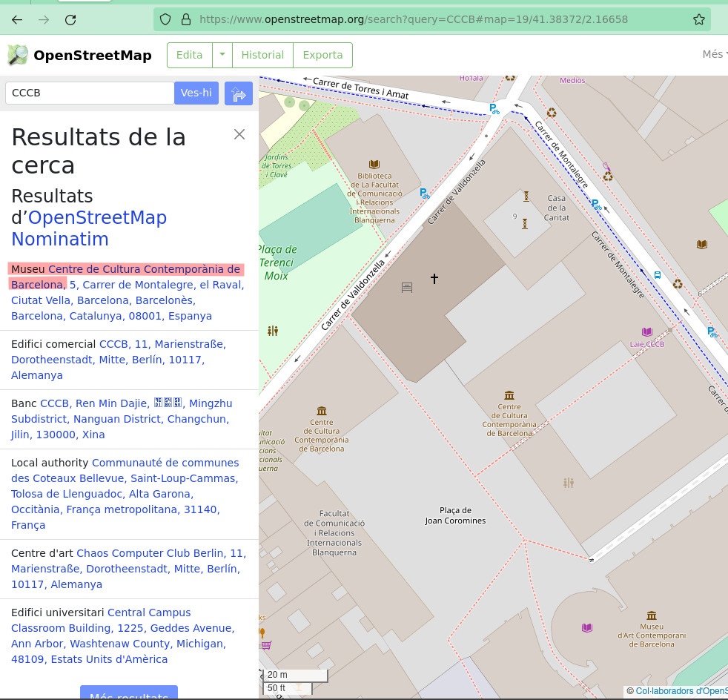The width and height of the screenshot is (728, 700).
Task: Click the CCCB search input field
Action: (90, 93)
